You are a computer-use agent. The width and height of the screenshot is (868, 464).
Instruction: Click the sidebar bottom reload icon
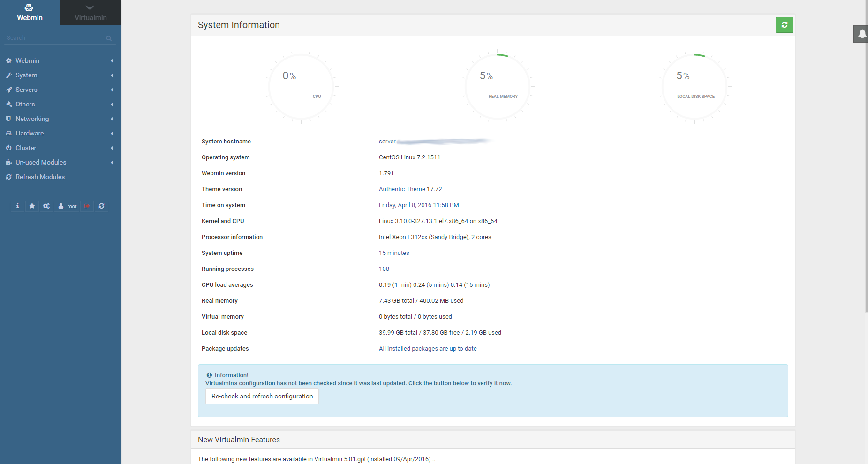point(101,206)
